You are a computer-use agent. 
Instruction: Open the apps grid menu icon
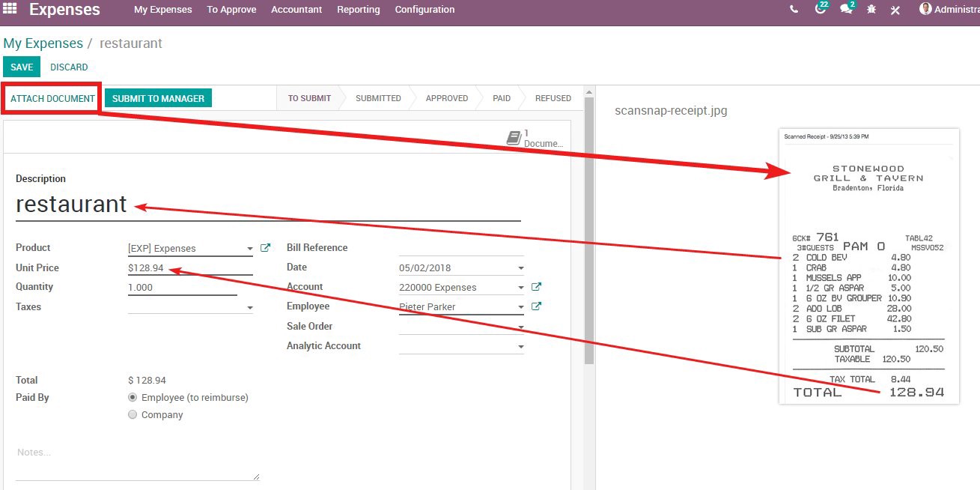click(10, 10)
